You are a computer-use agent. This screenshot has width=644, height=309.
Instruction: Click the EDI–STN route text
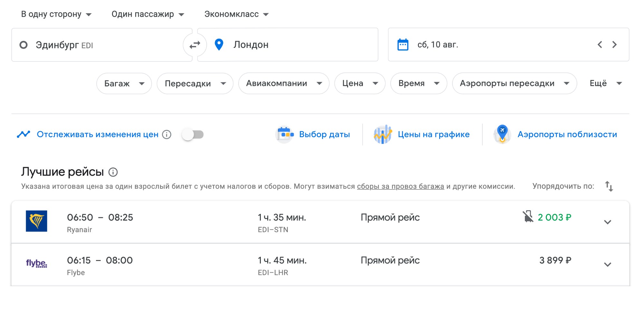click(273, 230)
